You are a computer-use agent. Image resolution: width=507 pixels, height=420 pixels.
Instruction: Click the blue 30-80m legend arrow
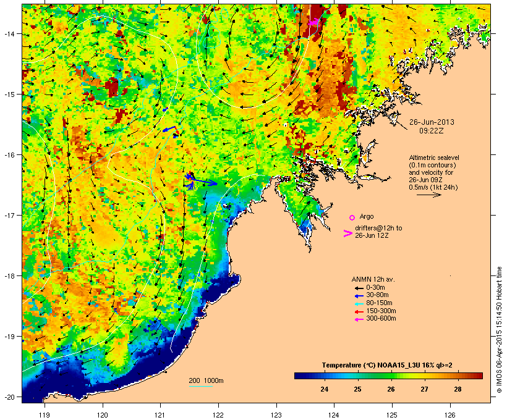pos(359,296)
